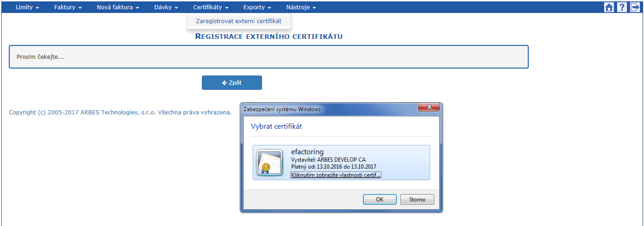644x226 pixels.
Task: Click the Platný od validity dates
Action: pos(333,167)
